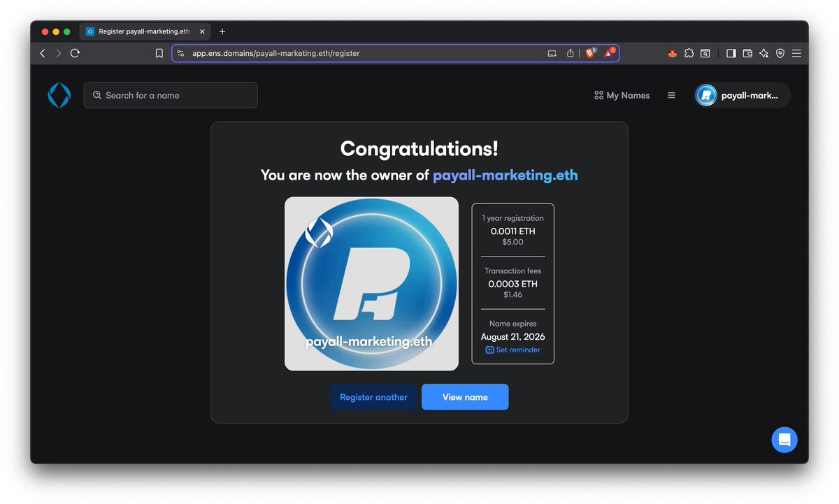The image size is (839, 504).
Task: Bookmark this page
Action: (x=159, y=53)
